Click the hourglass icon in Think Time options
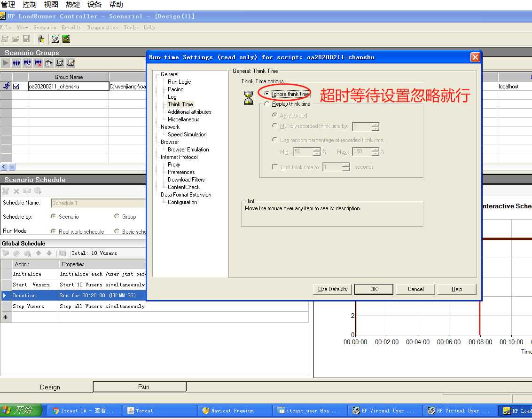 coord(249,98)
